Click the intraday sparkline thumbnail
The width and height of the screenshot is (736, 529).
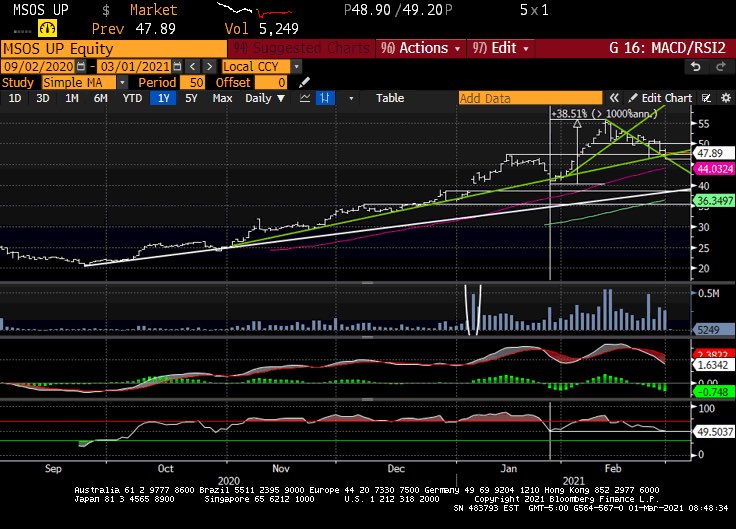pos(253,9)
